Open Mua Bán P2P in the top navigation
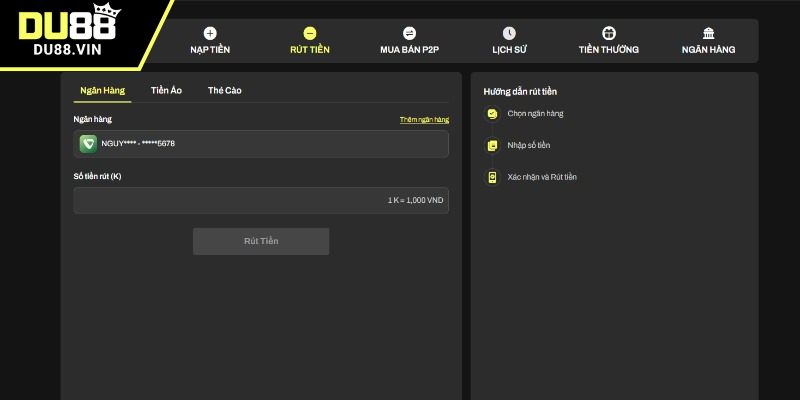 (409, 49)
